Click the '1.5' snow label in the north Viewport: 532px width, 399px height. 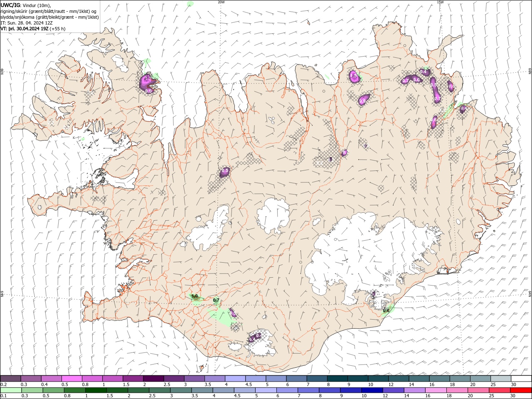[x=354, y=76]
